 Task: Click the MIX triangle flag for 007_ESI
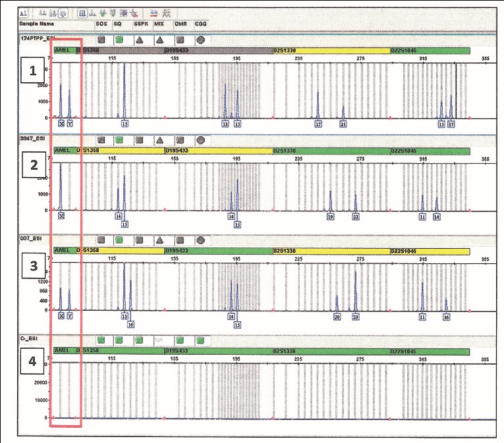click(159, 240)
